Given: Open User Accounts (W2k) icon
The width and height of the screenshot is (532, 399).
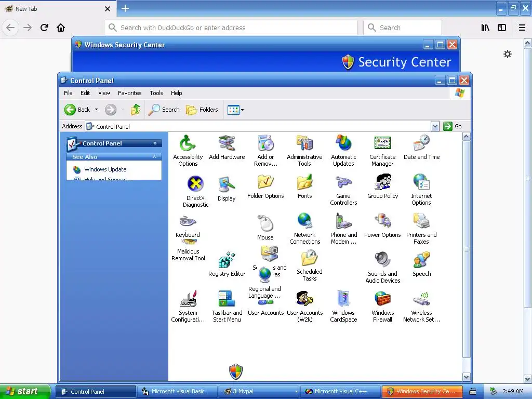Looking at the screenshot, I should 304,307.
